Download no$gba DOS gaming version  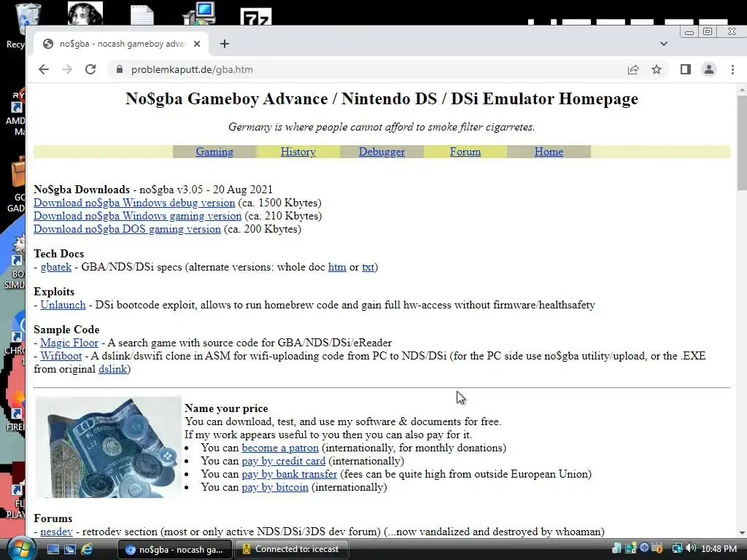click(127, 229)
